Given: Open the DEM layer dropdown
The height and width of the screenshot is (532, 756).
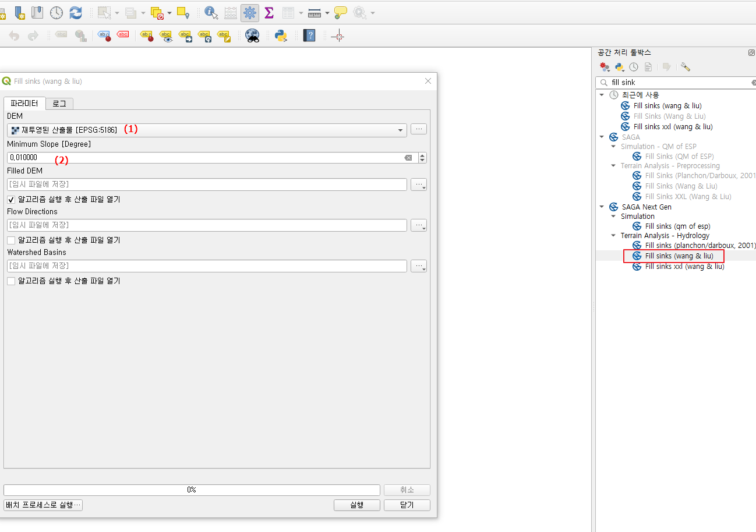Looking at the screenshot, I should 207,130.
